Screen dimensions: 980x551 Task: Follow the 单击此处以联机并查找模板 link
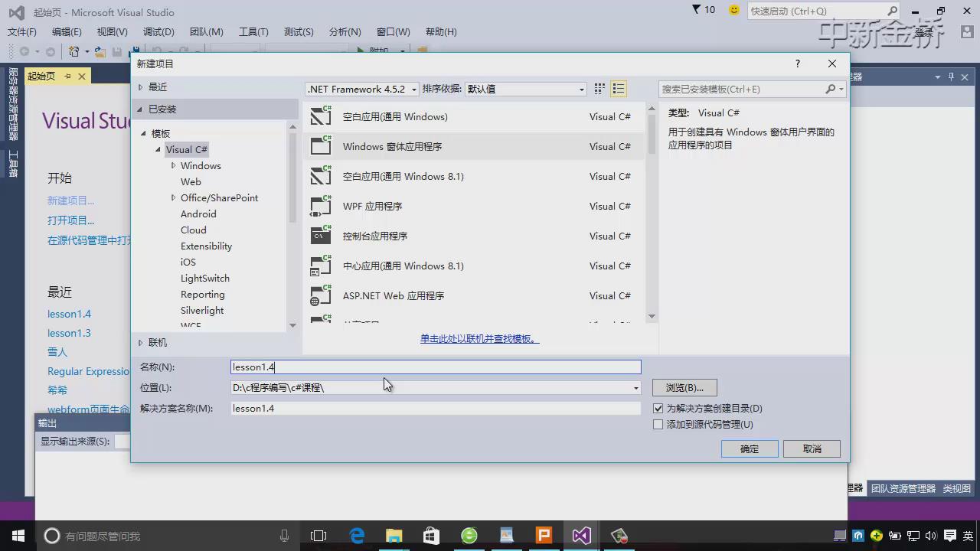[x=479, y=338]
